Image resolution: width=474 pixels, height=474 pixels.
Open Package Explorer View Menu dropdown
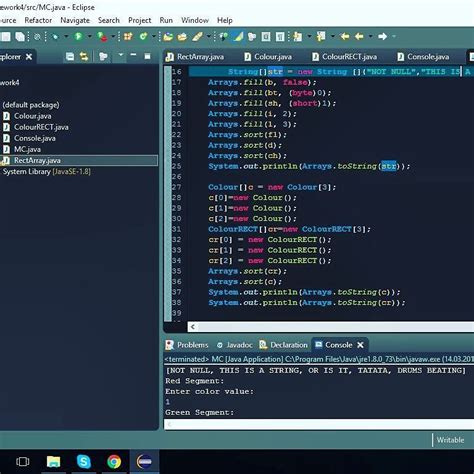pos(120,55)
